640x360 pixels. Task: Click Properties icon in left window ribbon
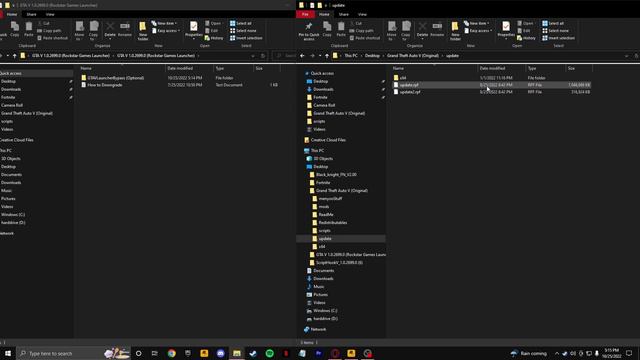[193, 29]
